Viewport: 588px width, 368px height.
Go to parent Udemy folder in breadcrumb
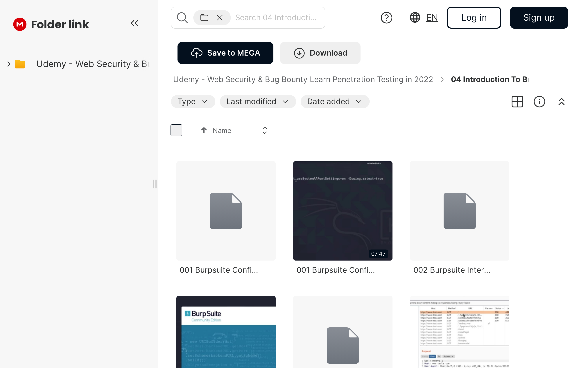303,79
